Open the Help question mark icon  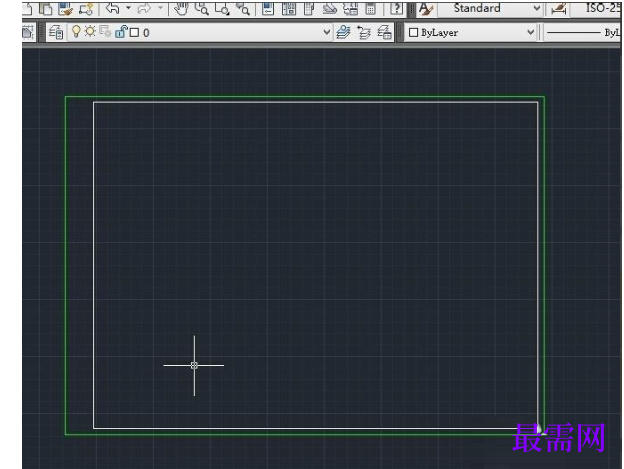[x=396, y=8]
